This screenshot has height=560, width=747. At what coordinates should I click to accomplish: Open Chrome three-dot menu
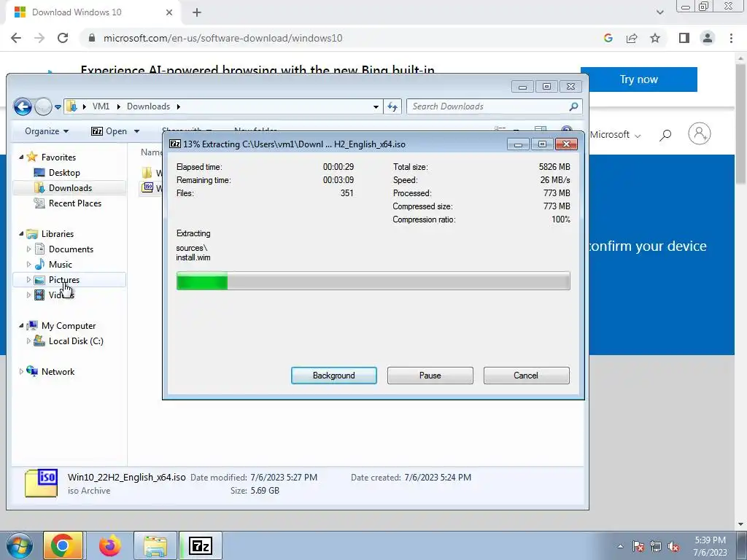[731, 38]
